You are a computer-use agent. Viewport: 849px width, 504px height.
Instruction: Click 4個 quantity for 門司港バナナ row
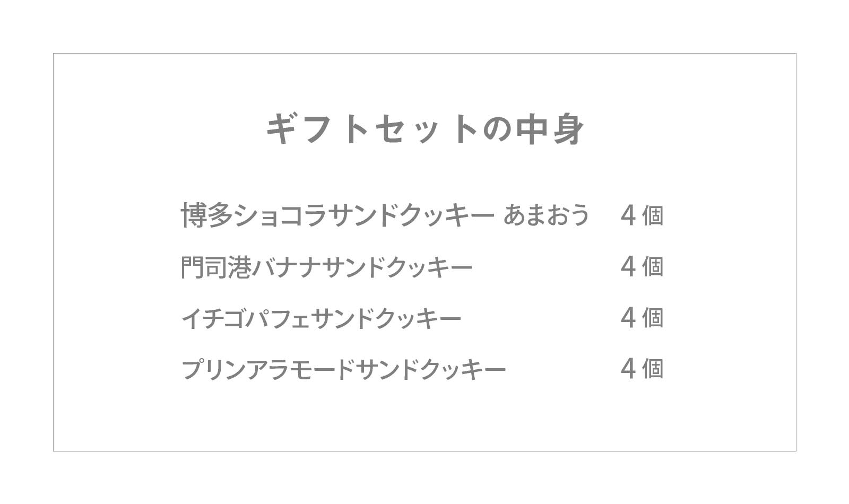[x=642, y=267]
